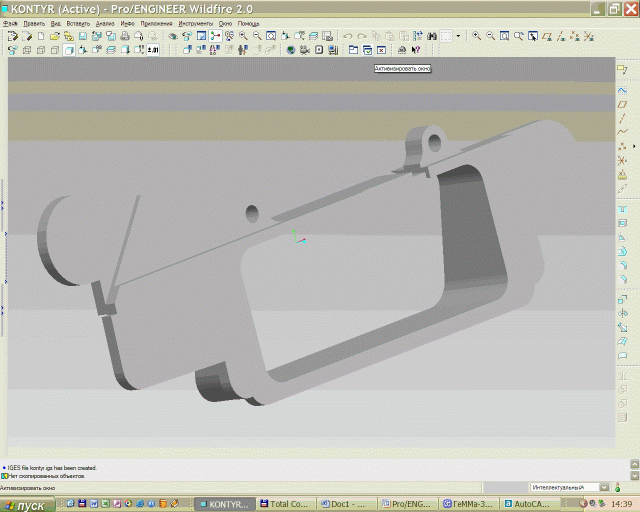
Task: Open the Инструменты menu
Action: 196,24
